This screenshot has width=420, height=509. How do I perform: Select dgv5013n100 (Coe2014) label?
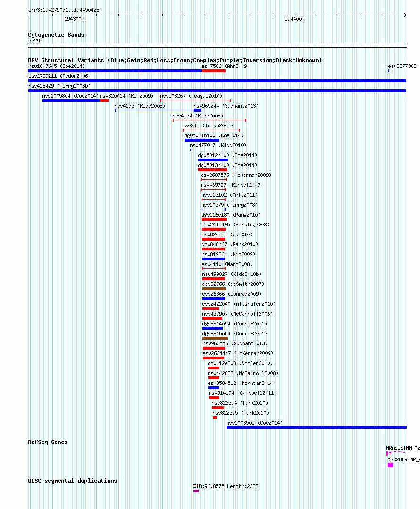coord(227,165)
